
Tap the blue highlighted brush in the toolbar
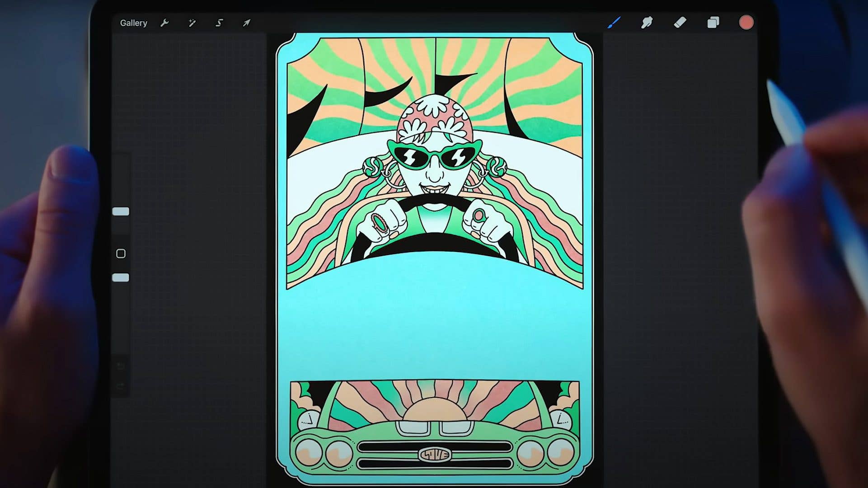pyautogui.click(x=614, y=23)
